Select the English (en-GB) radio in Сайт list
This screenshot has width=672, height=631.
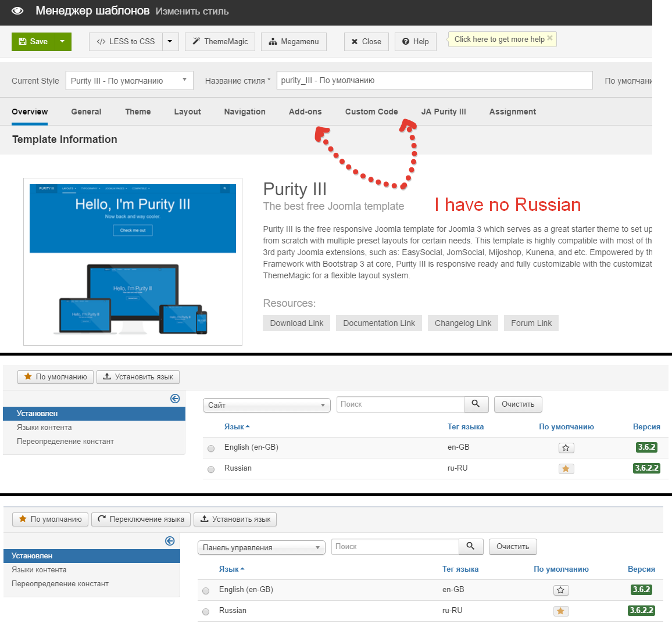pyautogui.click(x=211, y=448)
